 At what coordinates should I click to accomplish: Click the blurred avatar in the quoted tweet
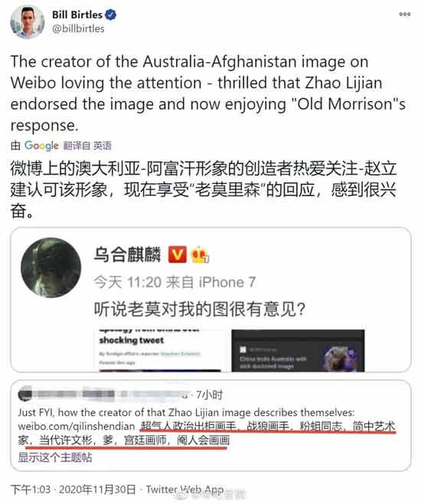point(25,394)
